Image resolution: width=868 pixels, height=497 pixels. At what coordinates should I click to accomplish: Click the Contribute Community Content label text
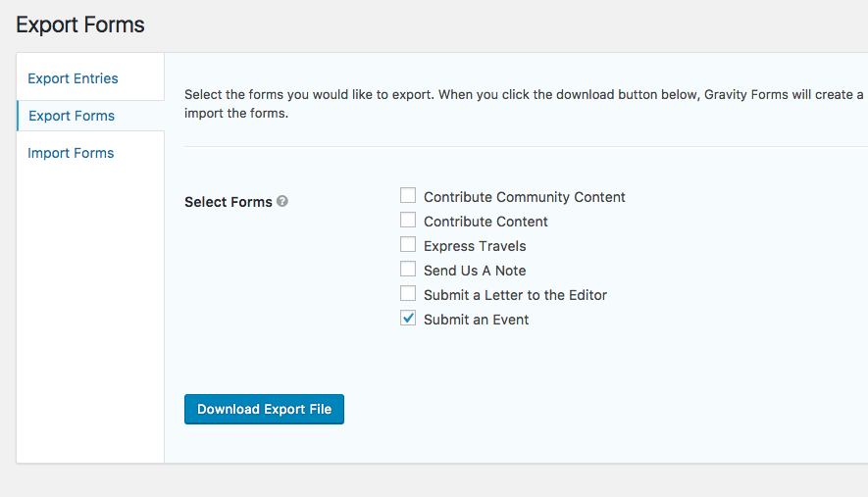click(524, 197)
